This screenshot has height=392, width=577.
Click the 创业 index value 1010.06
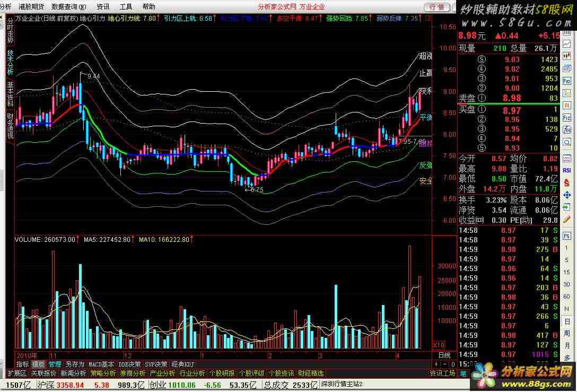click(181, 386)
